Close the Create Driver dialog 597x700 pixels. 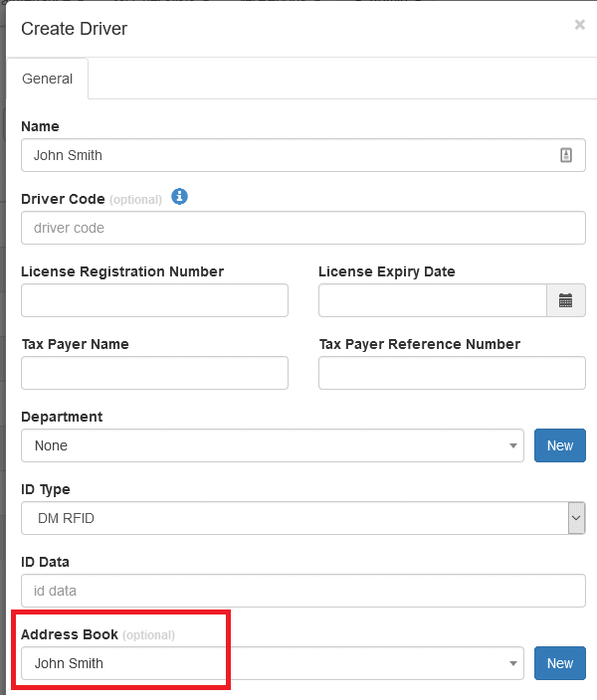pos(579,25)
